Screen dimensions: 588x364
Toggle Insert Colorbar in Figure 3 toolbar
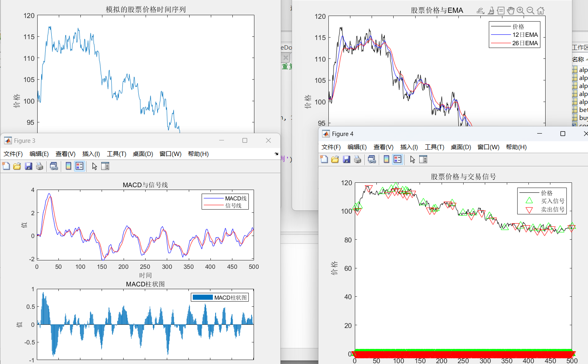click(68, 166)
